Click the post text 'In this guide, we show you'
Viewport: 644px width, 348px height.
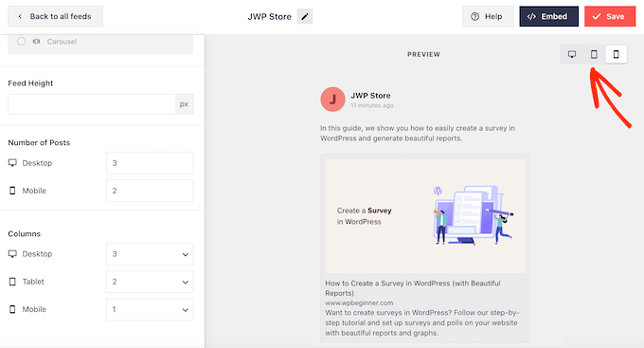(x=418, y=134)
